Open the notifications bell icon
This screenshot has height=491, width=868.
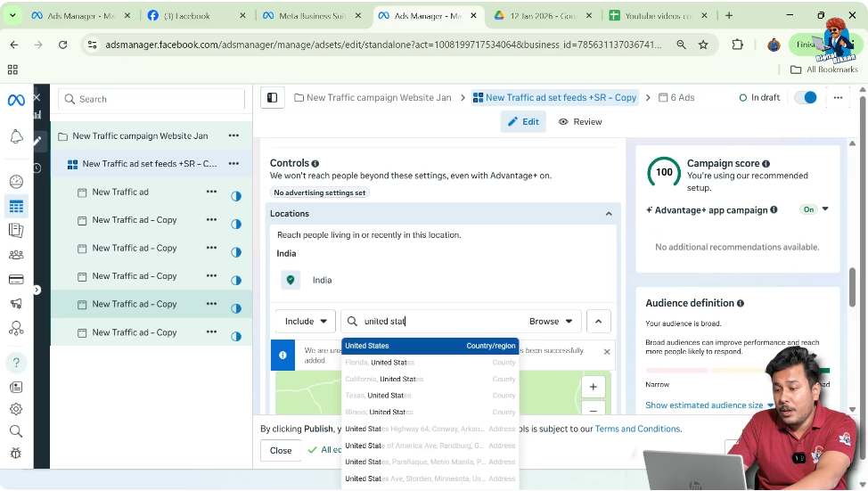[x=16, y=136]
